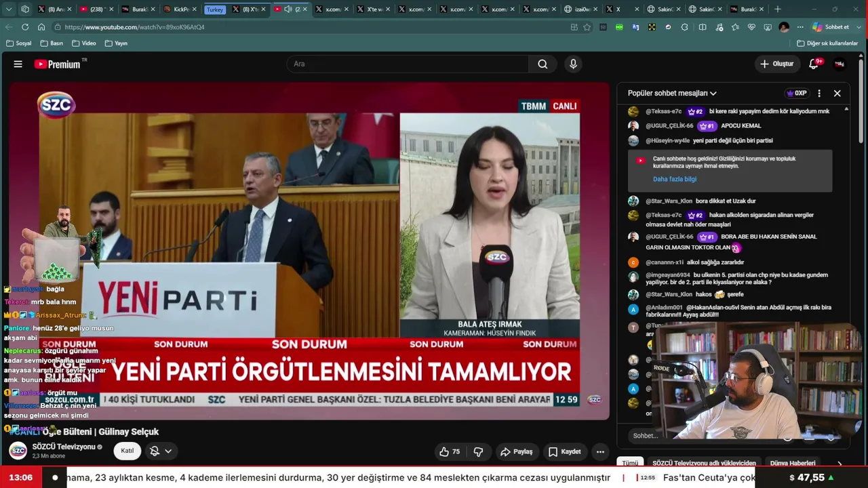
Task: Dislike the video with thumbs down
Action: point(478,451)
